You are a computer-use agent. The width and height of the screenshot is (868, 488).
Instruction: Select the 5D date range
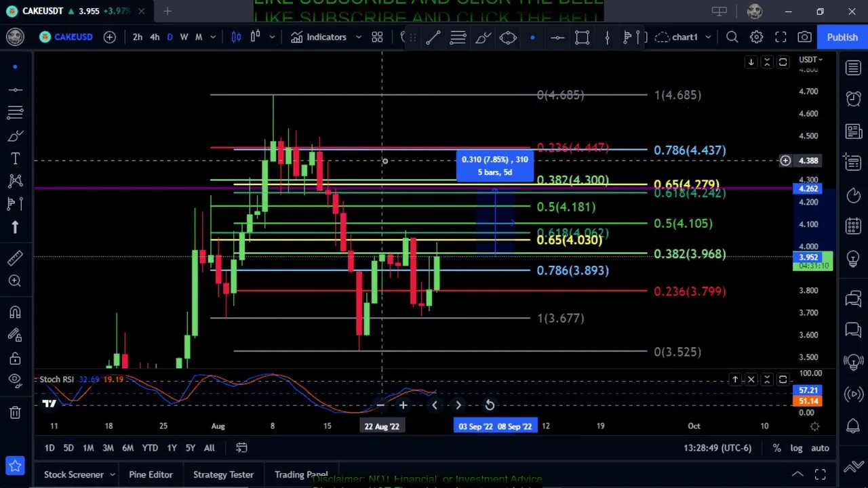68,448
